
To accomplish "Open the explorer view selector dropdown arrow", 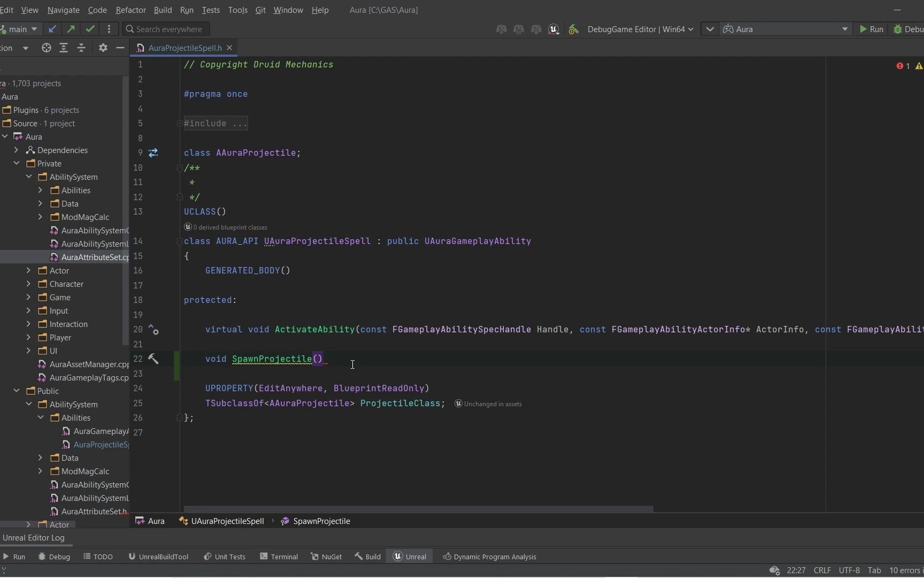I will pyautogui.click(x=25, y=48).
